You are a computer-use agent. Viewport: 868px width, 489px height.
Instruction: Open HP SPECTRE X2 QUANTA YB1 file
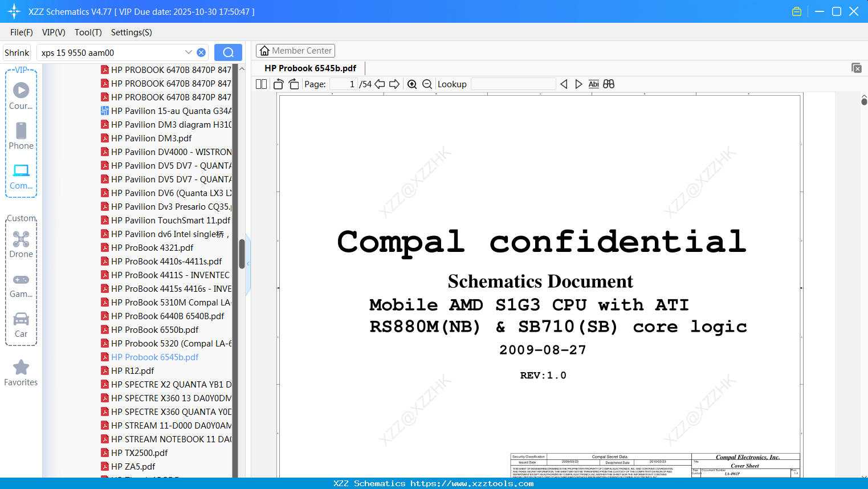[166, 384]
